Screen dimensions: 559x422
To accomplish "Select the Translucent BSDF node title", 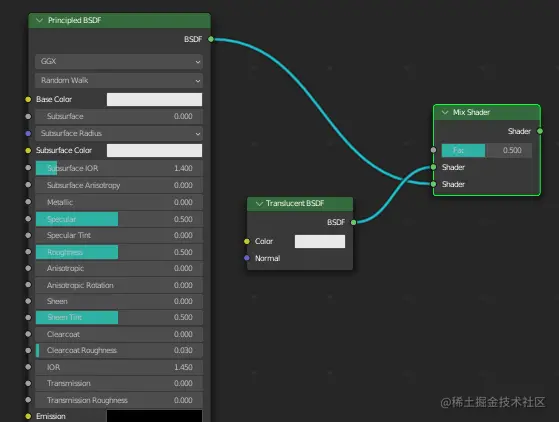I will [x=295, y=203].
